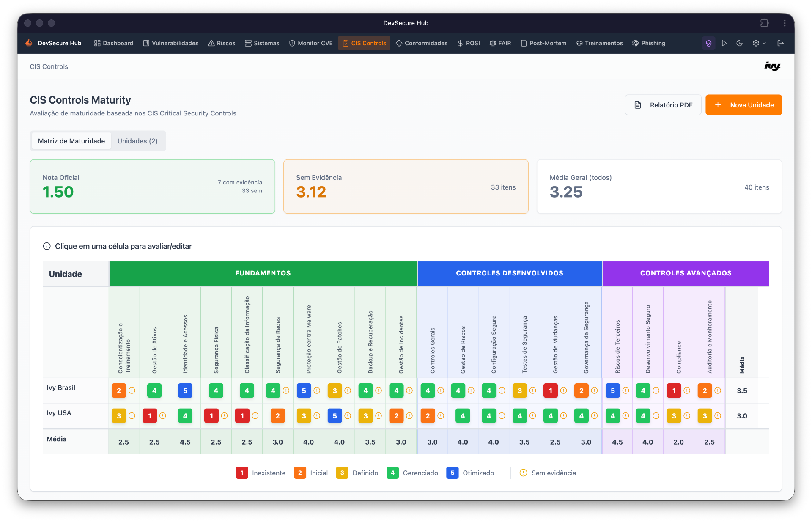The height and width of the screenshot is (522, 812).
Task: Click the Nova Unidade button
Action: coord(743,105)
